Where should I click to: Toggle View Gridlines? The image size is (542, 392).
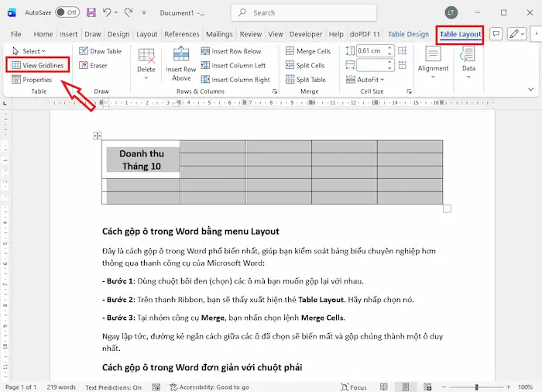(x=38, y=65)
